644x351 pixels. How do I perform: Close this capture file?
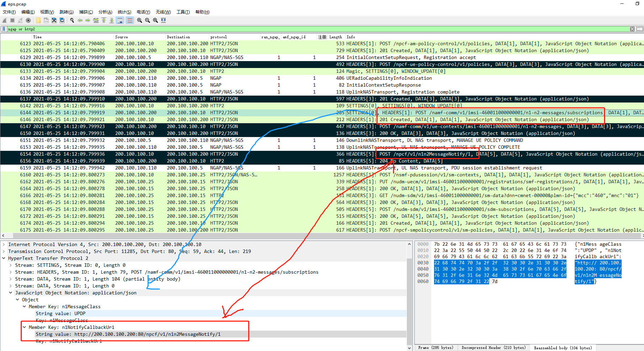pyautogui.click(x=54, y=20)
